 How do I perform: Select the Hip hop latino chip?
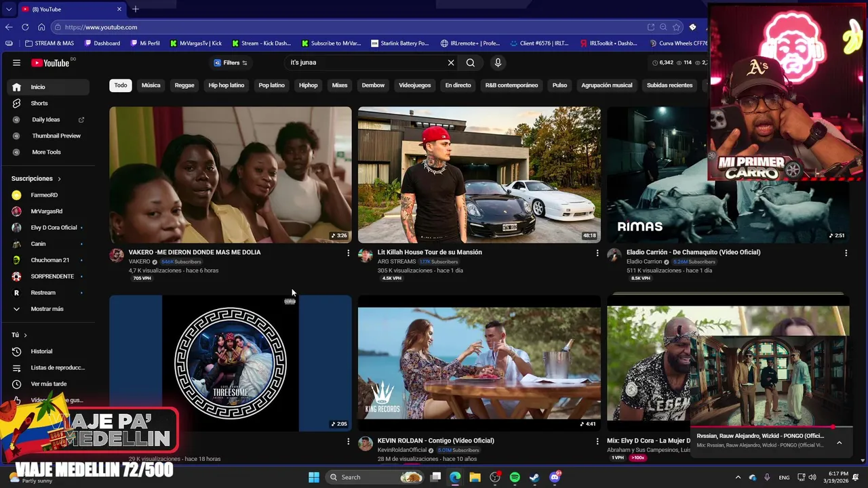click(226, 85)
